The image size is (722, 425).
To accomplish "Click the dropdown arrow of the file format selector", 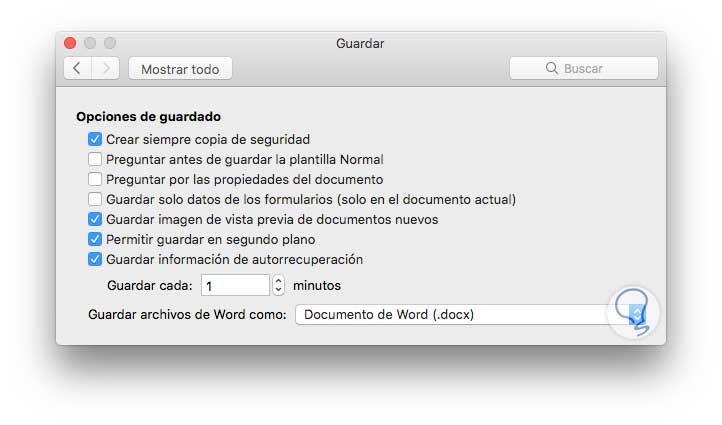I will click(x=637, y=315).
